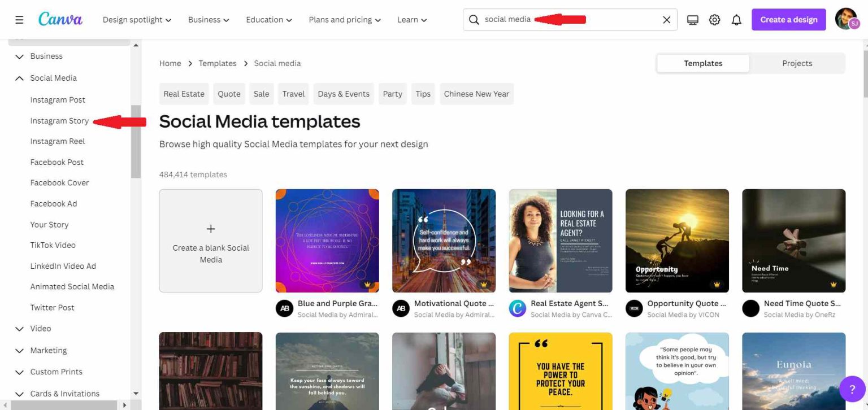Click the search magnifier icon
This screenshot has height=410, width=868.
(x=474, y=19)
